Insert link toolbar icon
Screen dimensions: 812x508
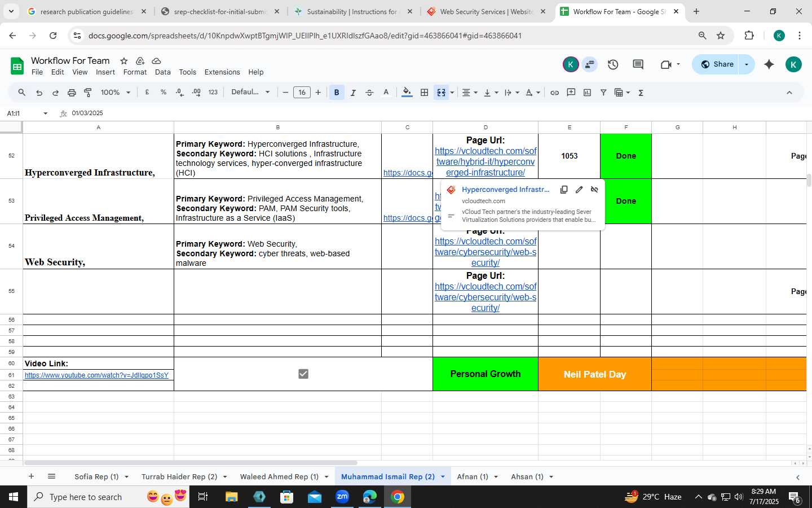coord(554,93)
